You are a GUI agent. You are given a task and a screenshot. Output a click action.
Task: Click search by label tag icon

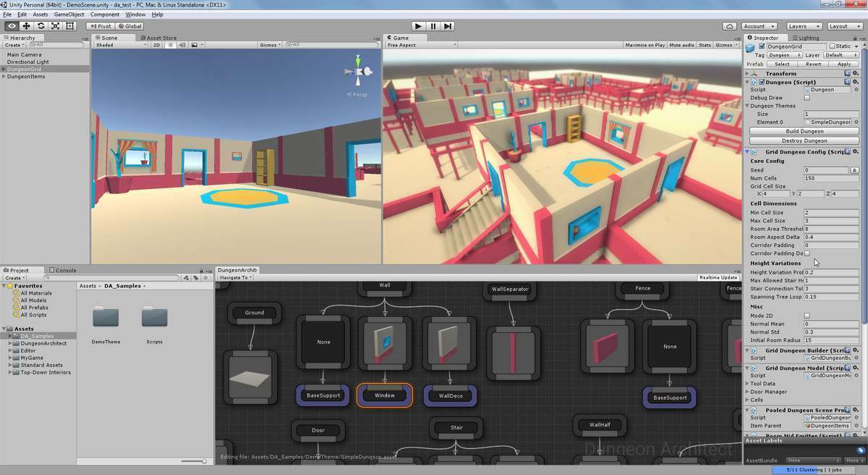[195, 277]
